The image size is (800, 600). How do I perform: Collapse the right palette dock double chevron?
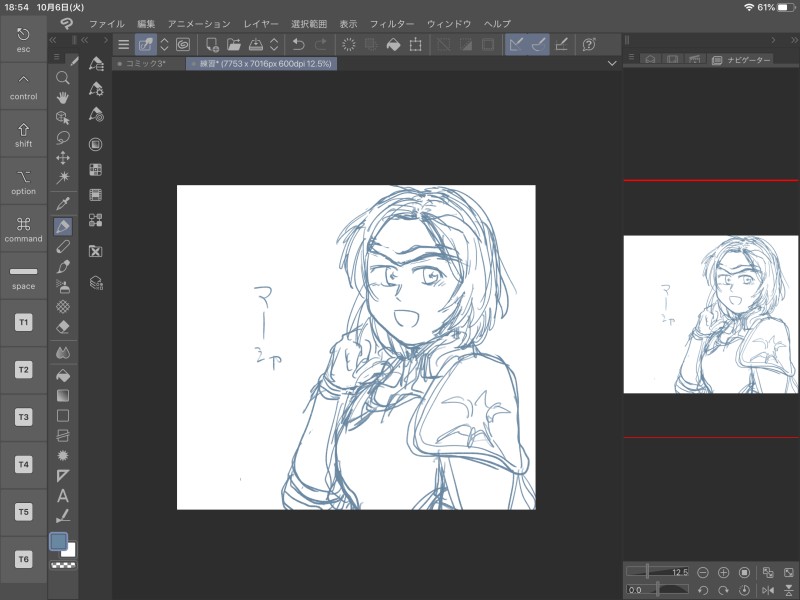(x=794, y=40)
